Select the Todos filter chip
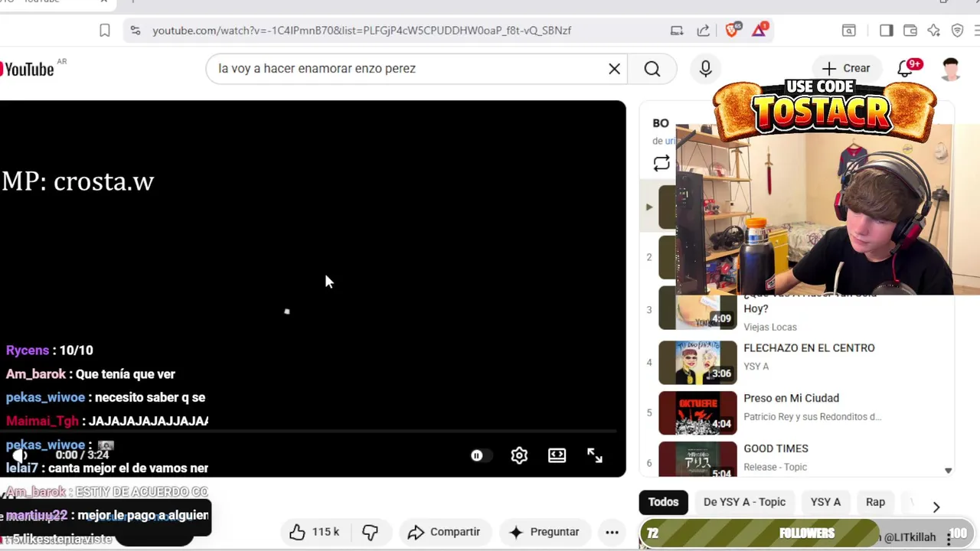 [663, 502]
